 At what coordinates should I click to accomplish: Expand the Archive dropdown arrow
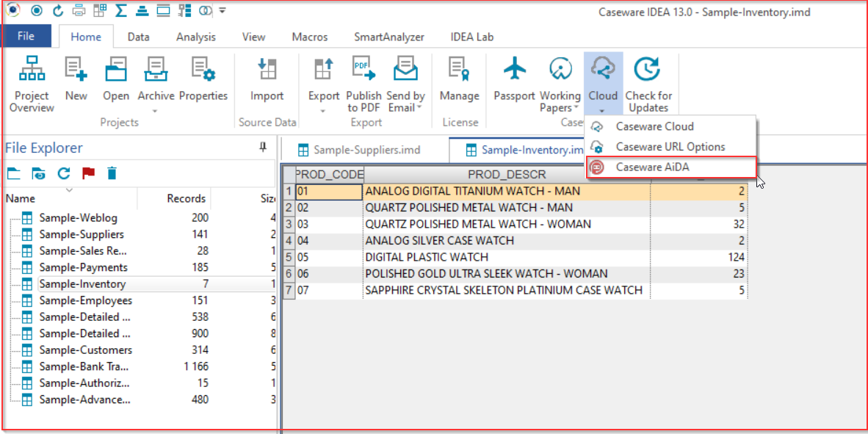[156, 111]
